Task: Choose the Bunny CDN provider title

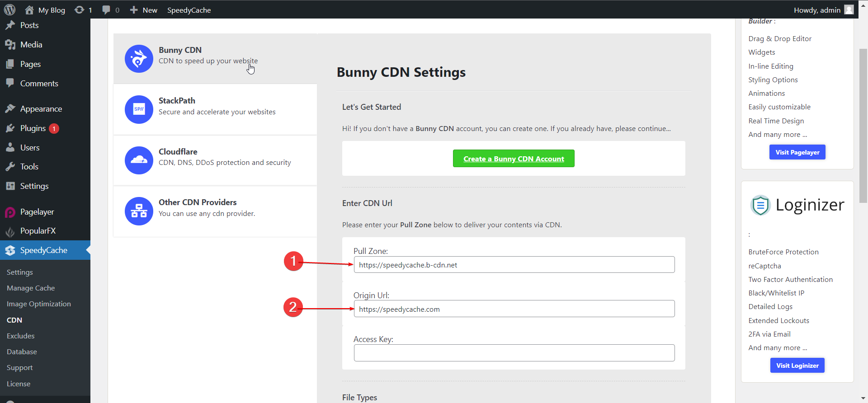Action: pos(180,50)
